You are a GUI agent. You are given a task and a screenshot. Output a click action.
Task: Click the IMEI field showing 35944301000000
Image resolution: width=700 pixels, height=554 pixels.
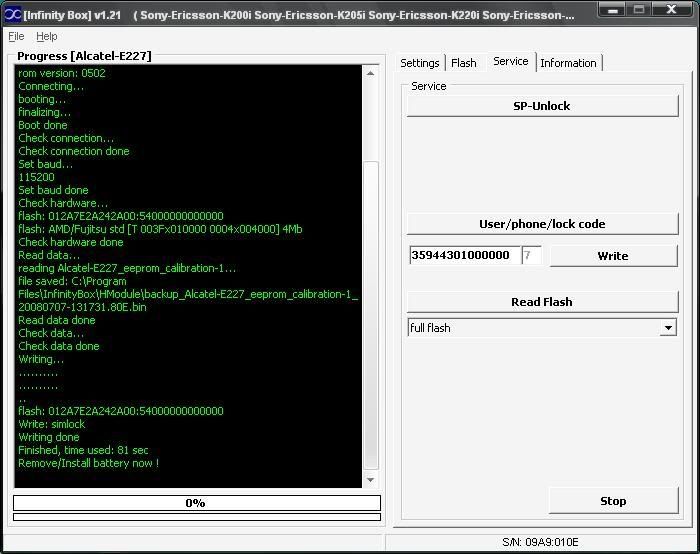click(464, 255)
